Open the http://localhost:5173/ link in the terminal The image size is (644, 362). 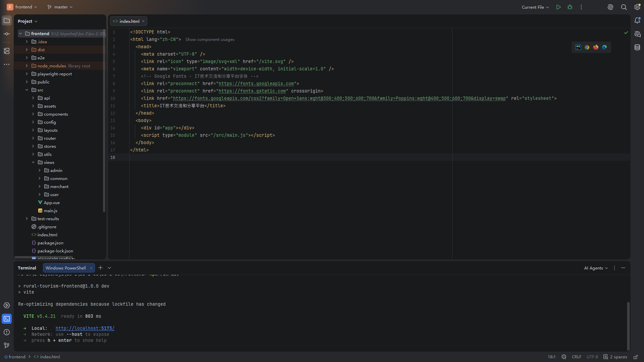[x=85, y=328]
